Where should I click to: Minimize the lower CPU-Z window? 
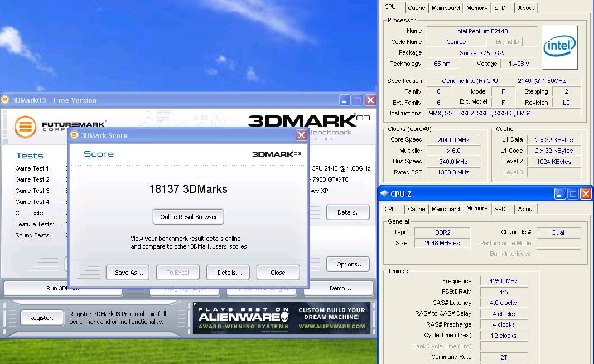560,194
